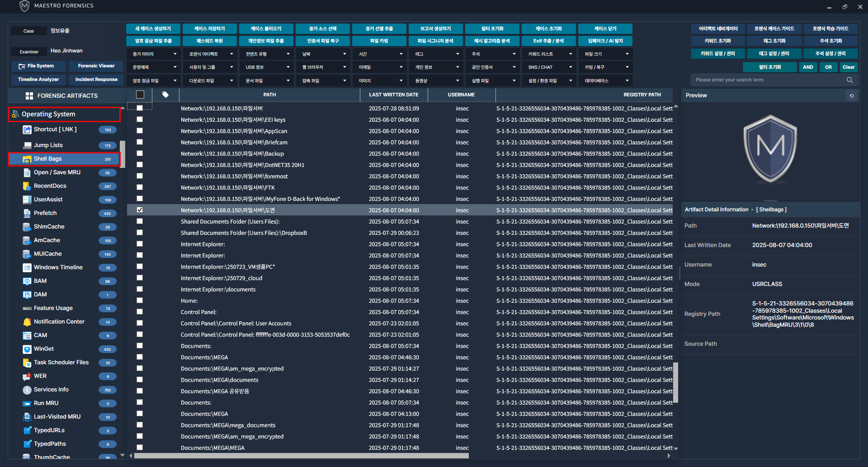Open the USB 정보 dropdown
This screenshot has width=868, height=467.
pos(266,67)
